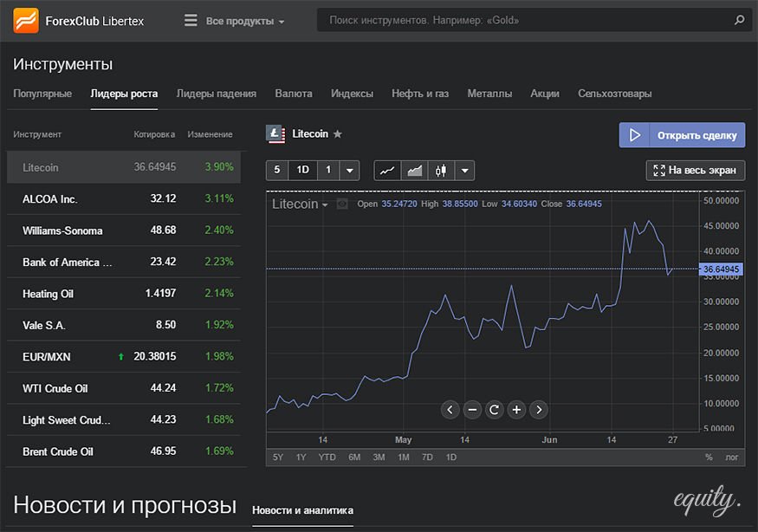Select Litecoin row in instruments list

tap(124, 167)
